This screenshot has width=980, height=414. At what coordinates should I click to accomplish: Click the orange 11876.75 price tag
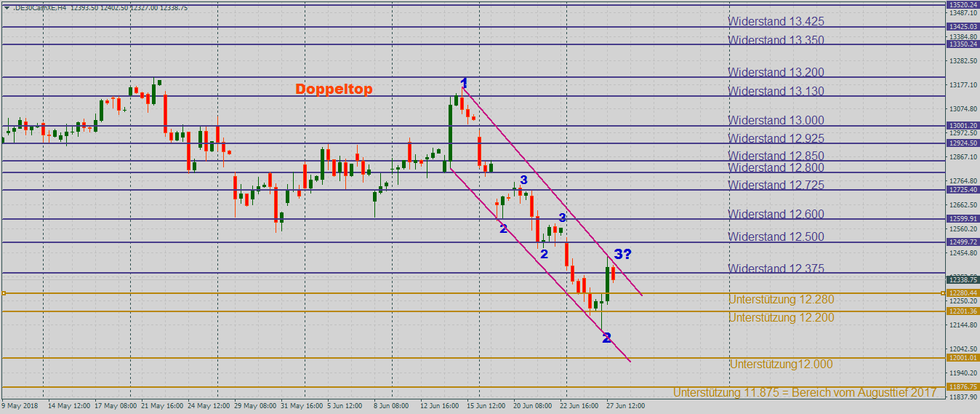pyautogui.click(x=963, y=387)
